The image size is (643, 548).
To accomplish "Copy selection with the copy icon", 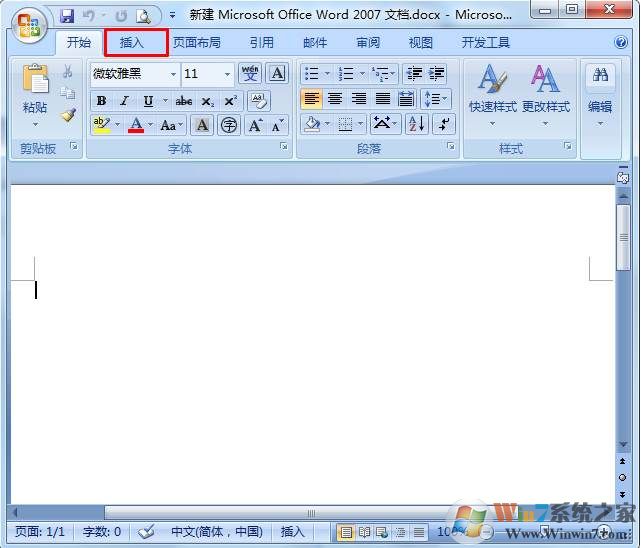I will point(68,93).
